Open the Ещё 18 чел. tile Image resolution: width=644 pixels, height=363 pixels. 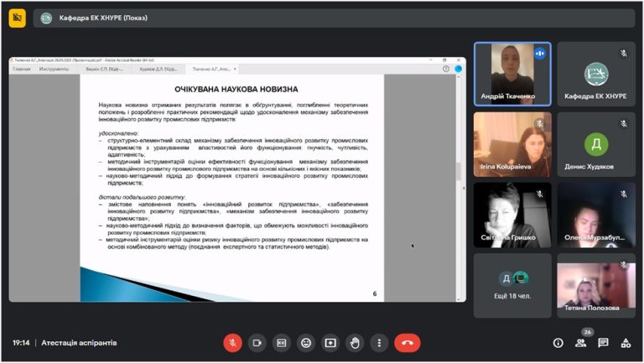coord(512,286)
